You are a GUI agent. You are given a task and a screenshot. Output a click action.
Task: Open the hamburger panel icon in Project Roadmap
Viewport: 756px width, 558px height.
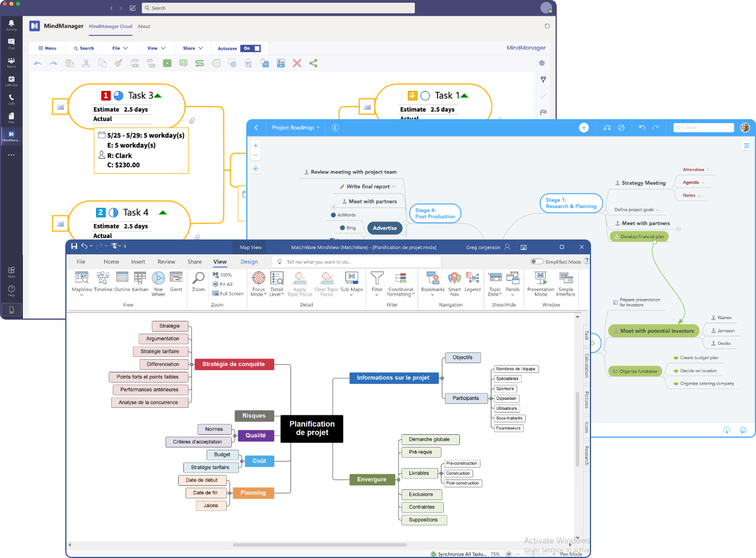746,146
